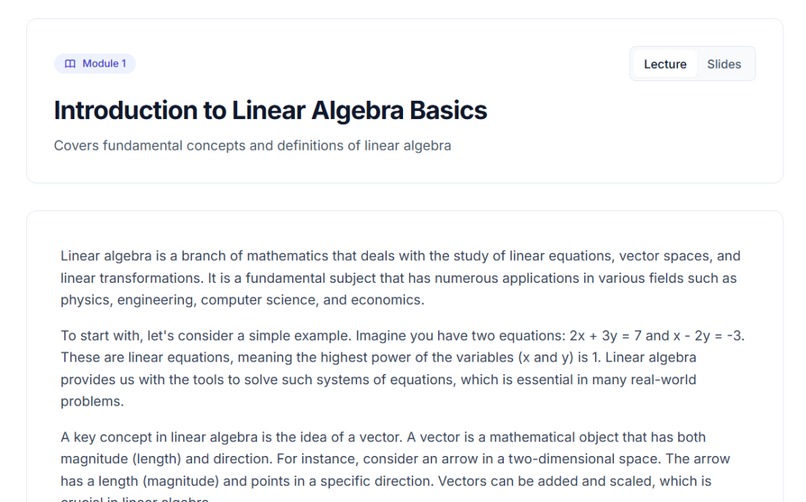
Task: Switch to the Slides tab
Action: (724, 64)
